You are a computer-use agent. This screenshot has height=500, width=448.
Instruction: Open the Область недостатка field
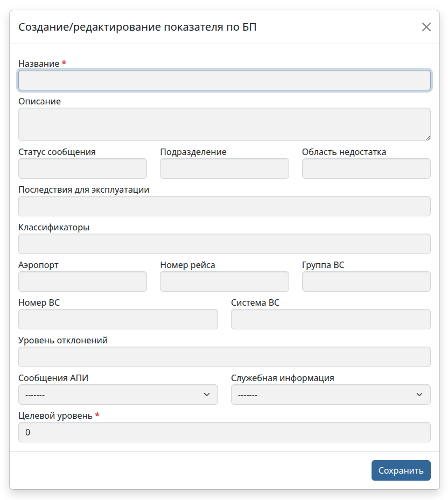click(x=366, y=168)
